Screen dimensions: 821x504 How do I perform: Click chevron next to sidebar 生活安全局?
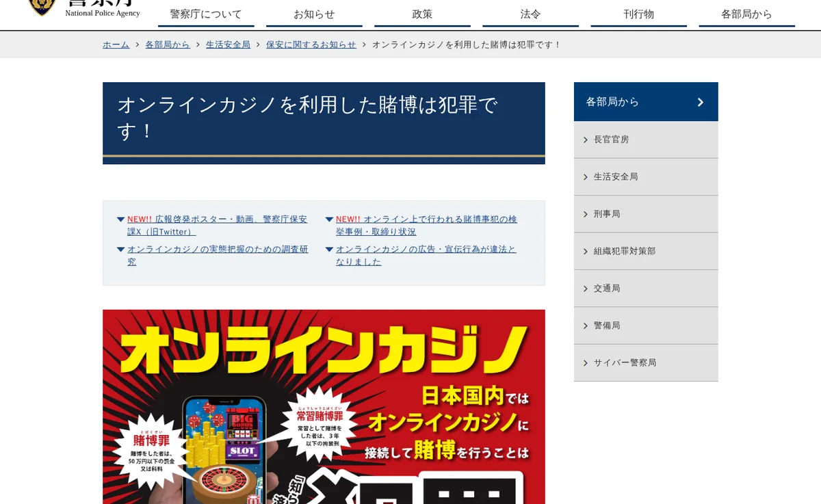tap(586, 176)
